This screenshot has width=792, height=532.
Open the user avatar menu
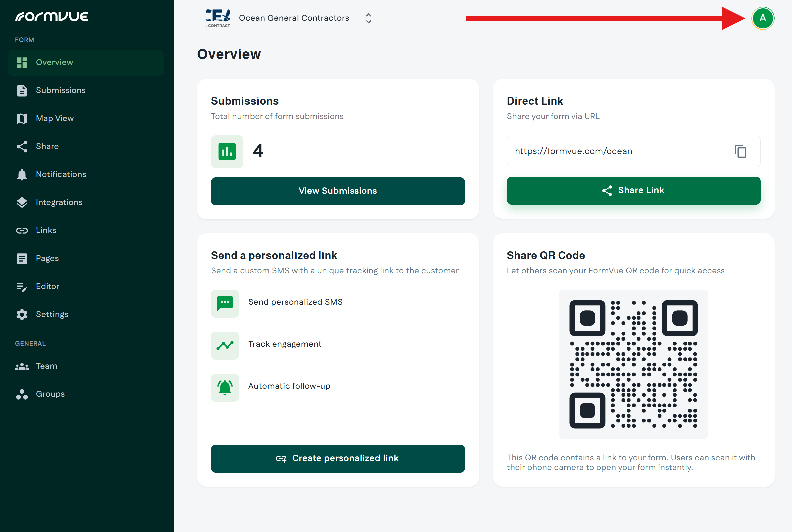762,18
